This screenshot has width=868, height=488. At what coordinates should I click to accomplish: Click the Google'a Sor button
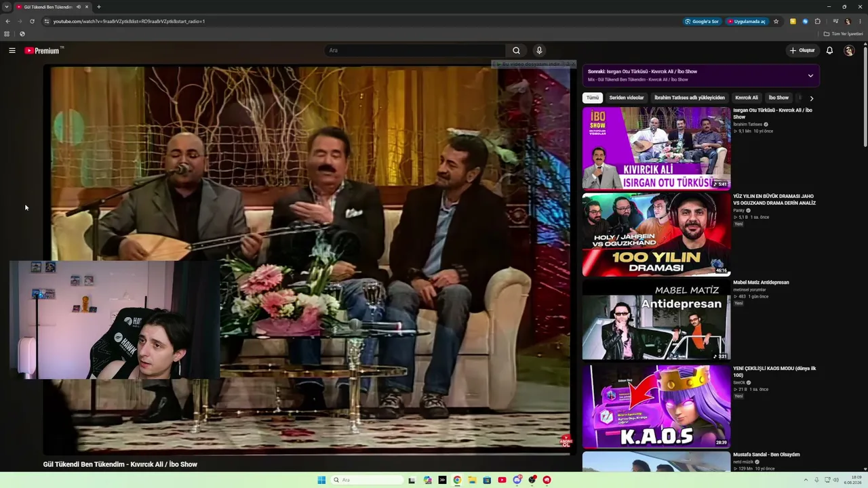[x=703, y=21]
